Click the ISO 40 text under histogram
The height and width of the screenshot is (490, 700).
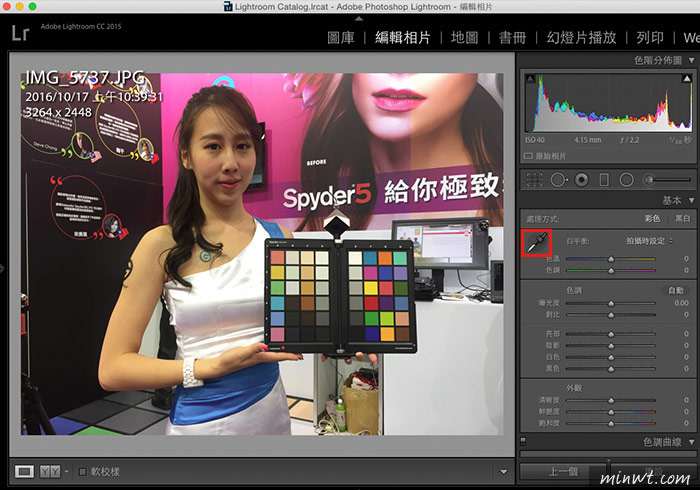pyautogui.click(x=535, y=140)
